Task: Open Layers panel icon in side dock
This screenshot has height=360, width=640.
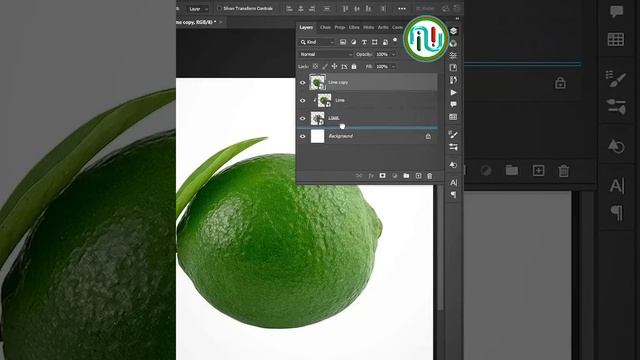Action: (453, 31)
